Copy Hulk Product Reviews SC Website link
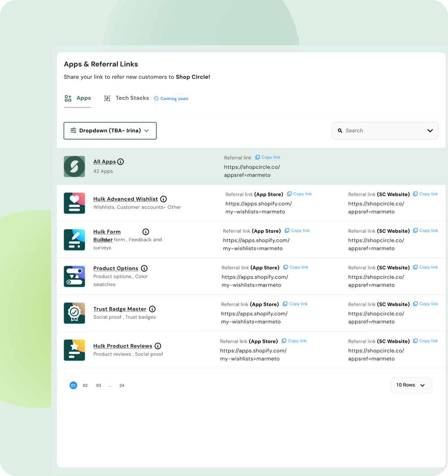448x476 pixels. tap(426, 341)
